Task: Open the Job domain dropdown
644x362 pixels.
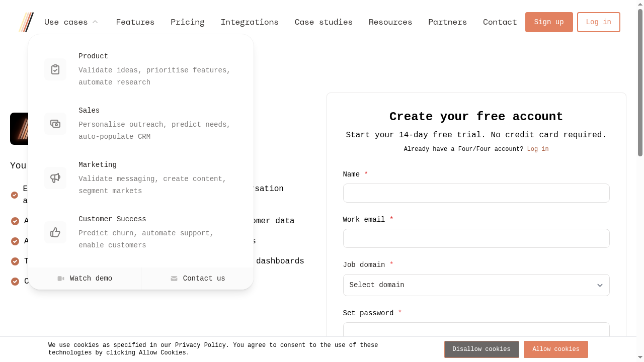Action: point(476,285)
